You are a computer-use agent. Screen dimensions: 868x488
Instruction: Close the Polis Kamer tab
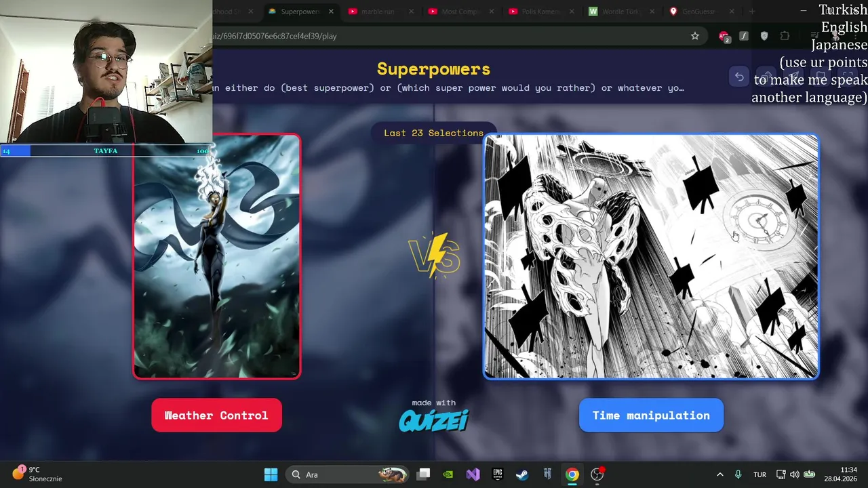coord(572,12)
